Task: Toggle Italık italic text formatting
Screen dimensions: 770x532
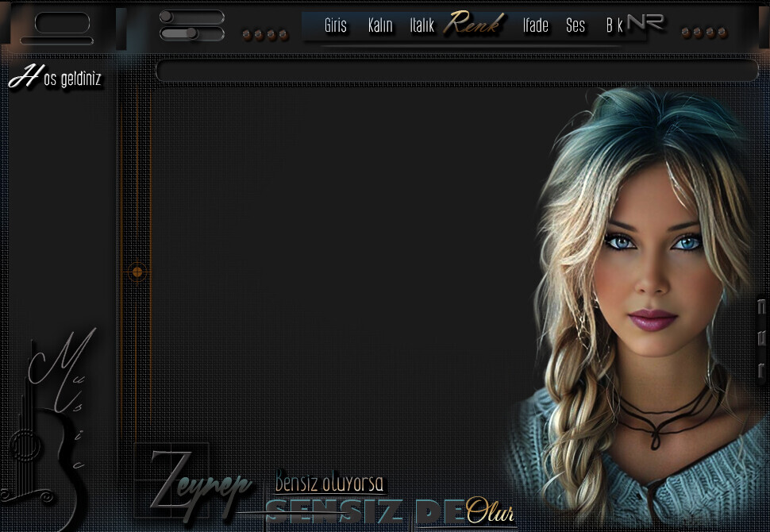Action: (422, 26)
